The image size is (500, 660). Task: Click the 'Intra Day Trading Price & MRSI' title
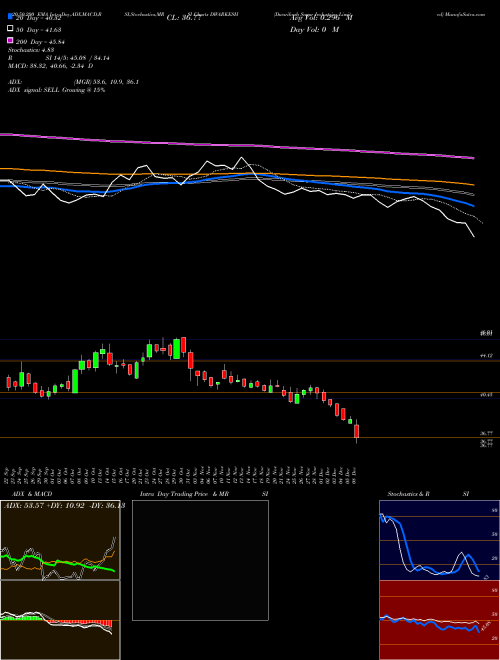[204, 494]
